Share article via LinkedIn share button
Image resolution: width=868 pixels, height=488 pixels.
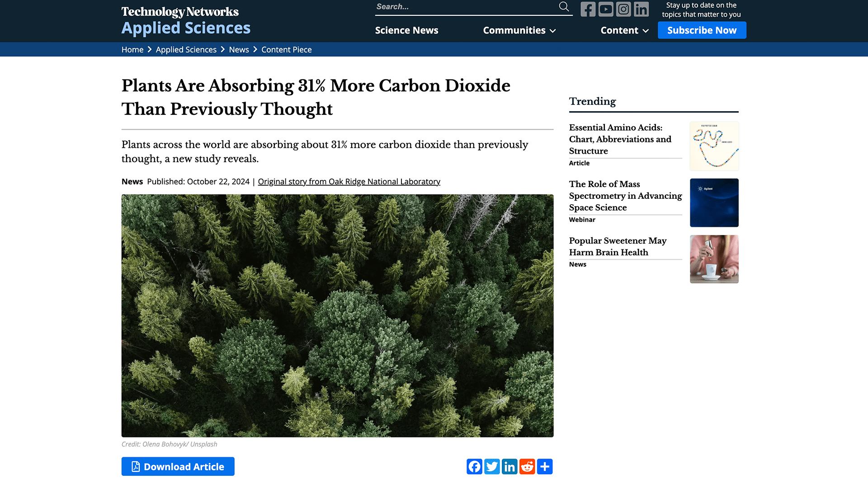coord(509,466)
